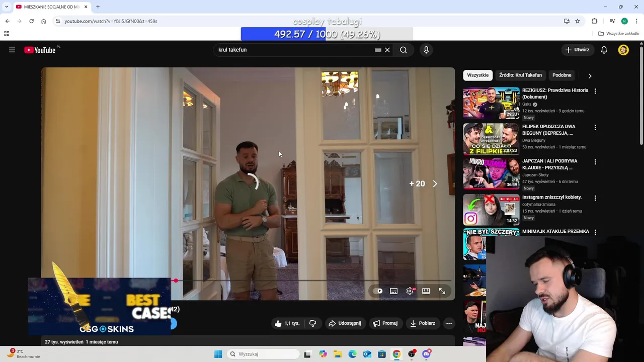Screen dimensions: 644x362
Task: Click the Promuj button
Action: [385, 323]
